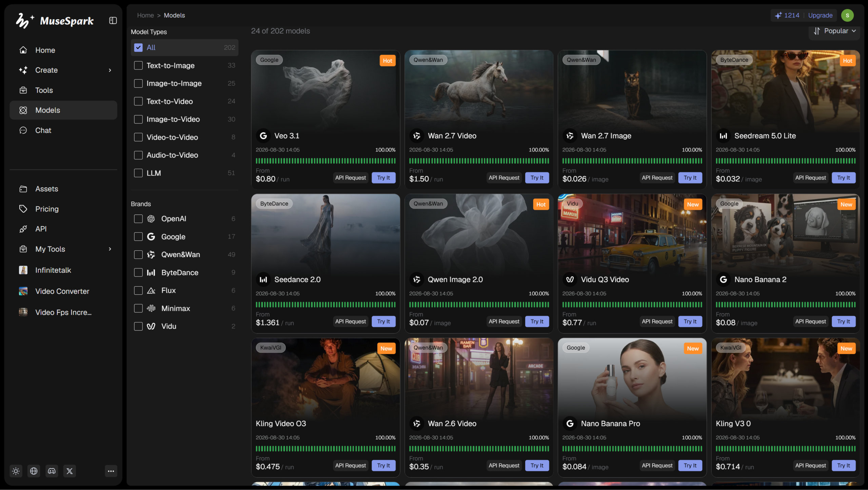Check the ByteDance brand filter
The width and height of the screenshot is (868, 490).
[138, 272]
